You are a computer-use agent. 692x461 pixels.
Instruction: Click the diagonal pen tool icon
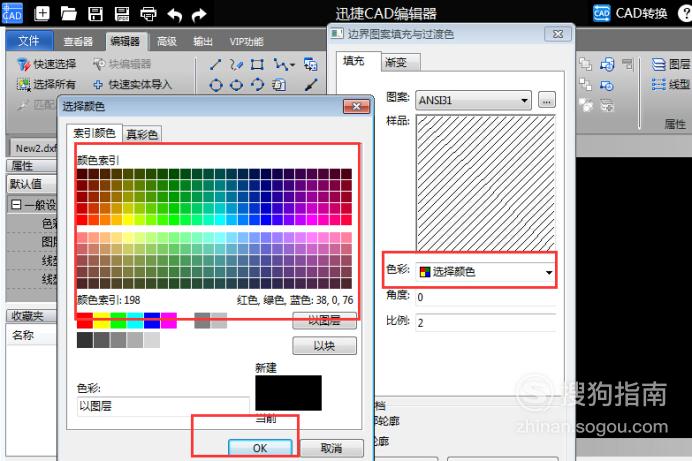click(x=312, y=84)
